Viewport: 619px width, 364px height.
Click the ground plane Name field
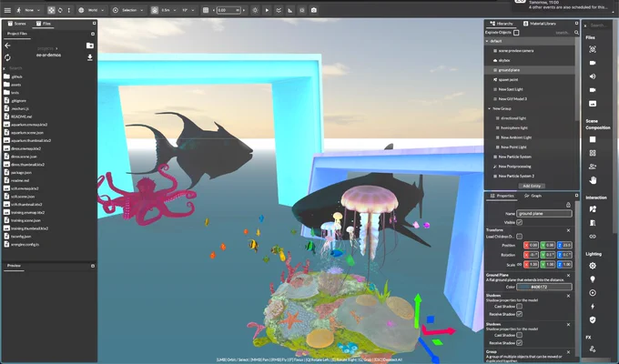coord(544,214)
